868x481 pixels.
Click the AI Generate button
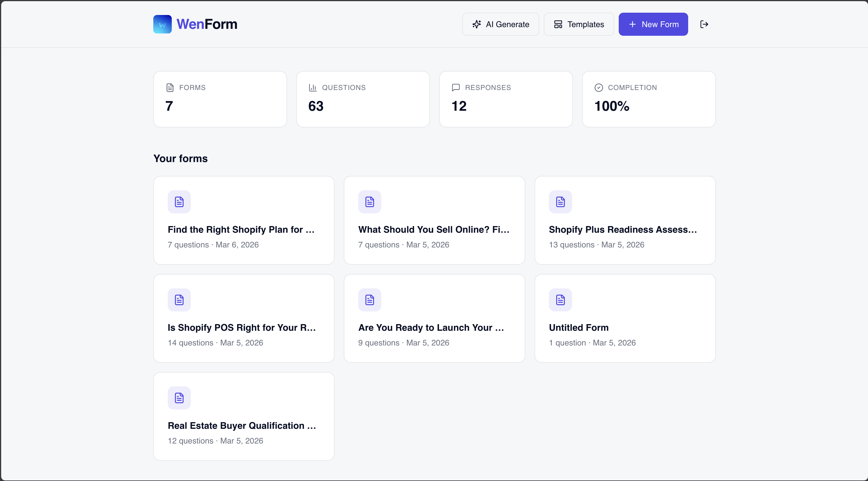(x=500, y=24)
